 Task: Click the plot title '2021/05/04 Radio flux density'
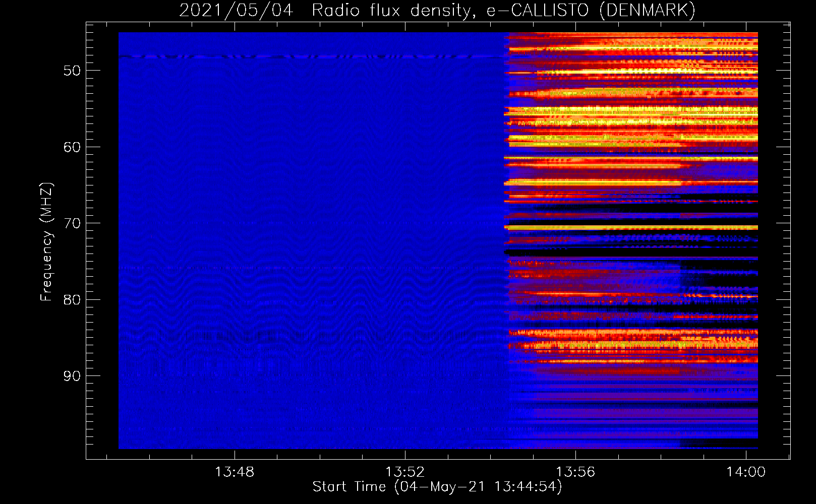coord(437,10)
